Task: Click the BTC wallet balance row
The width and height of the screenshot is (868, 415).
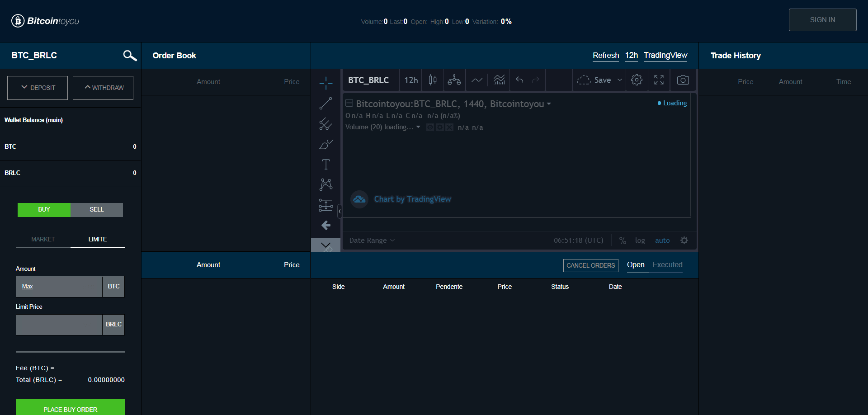Action: click(x=71, y=147)
